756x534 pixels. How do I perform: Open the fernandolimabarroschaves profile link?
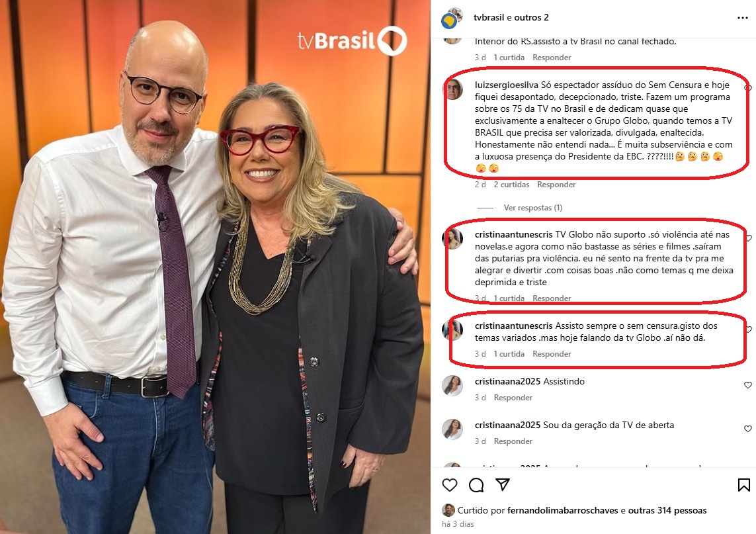pyautogui.click(x=562, y=510)
